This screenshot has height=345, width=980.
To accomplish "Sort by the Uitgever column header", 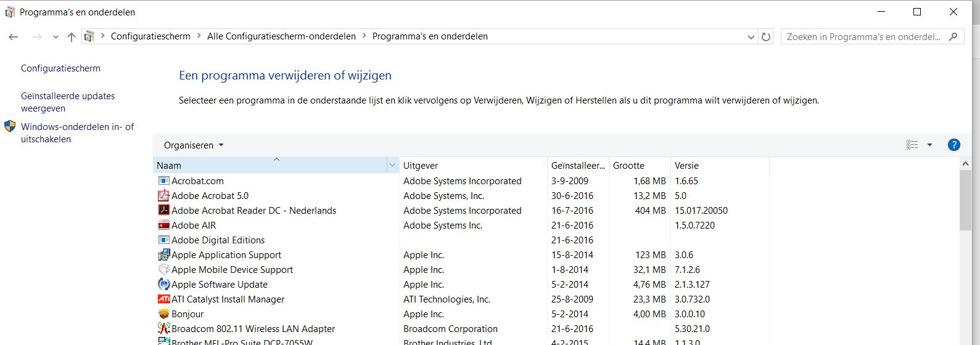I will [473, 165].
